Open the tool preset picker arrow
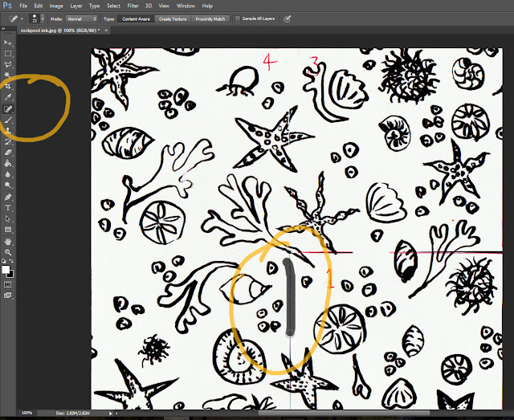 tap(22, 19)
